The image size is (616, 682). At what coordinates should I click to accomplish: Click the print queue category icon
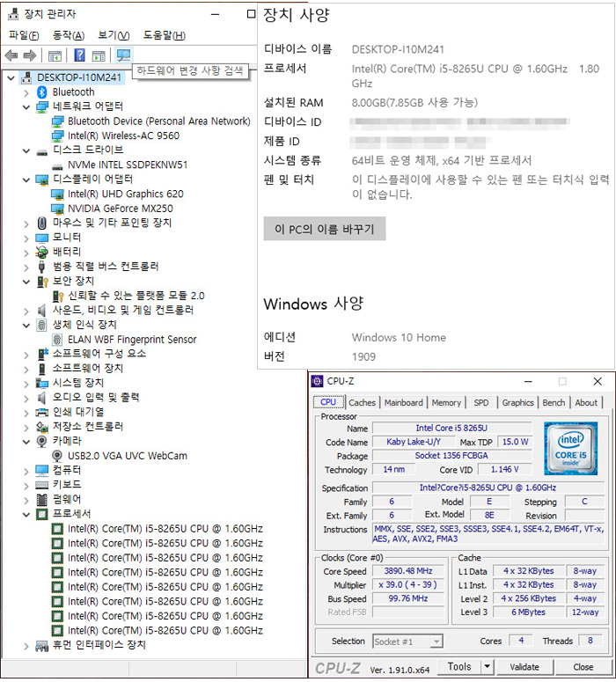42,412
